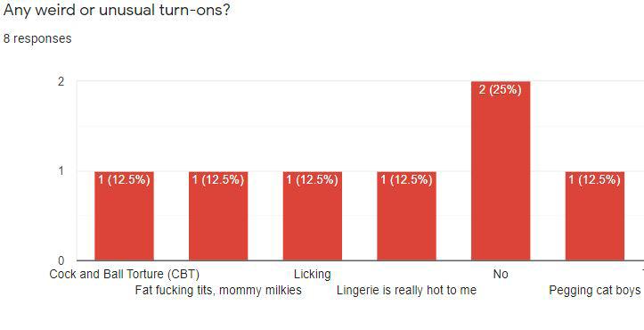This screenshot has height=330, width=644.
Task: Select the first bar labeled '(CBT)'
Action: 124,216
